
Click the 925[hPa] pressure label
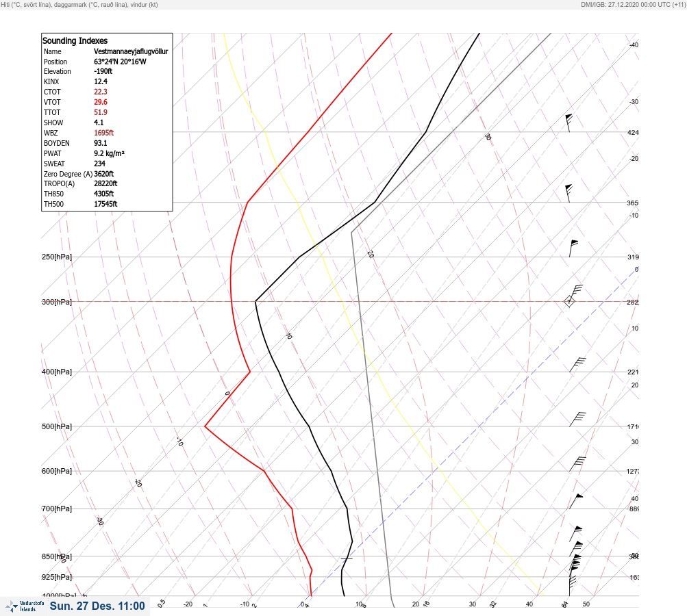(x=57, y=577)
